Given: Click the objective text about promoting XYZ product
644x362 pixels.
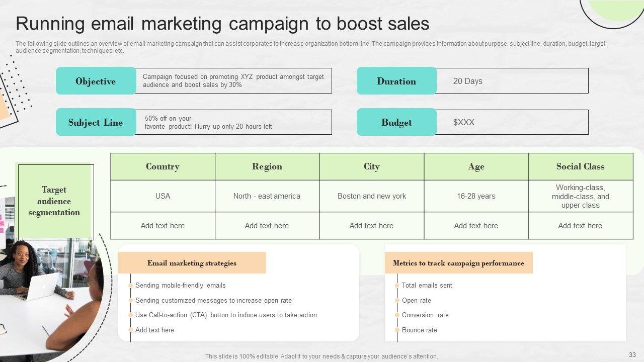Looking at the screenshot, I should click(233, 81).
